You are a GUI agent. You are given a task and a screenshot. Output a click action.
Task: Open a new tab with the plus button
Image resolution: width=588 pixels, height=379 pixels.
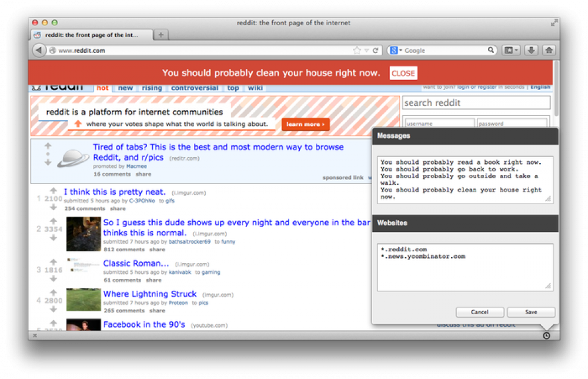(161, 35)
